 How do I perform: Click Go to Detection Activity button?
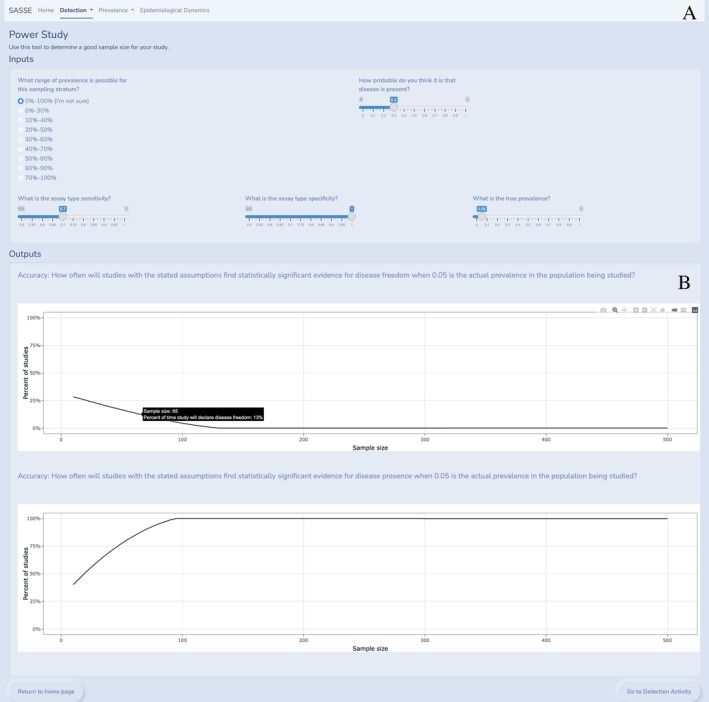tap(659, 691)
